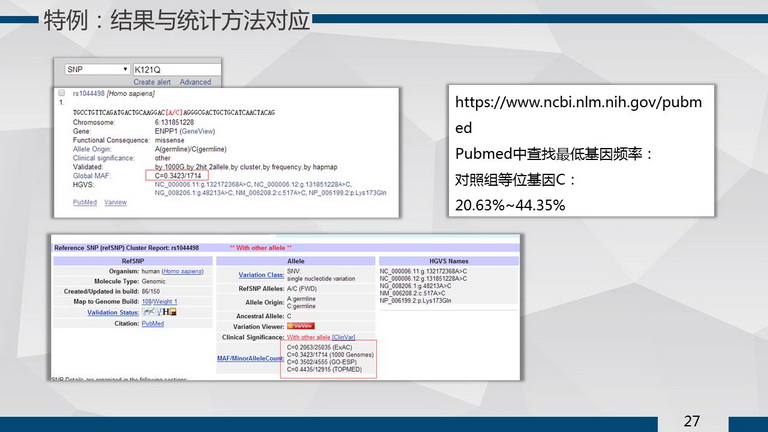Viewport: 768px width, 432px height.
Task: Click the missense functional consequence text
Action: pos(169,140)
